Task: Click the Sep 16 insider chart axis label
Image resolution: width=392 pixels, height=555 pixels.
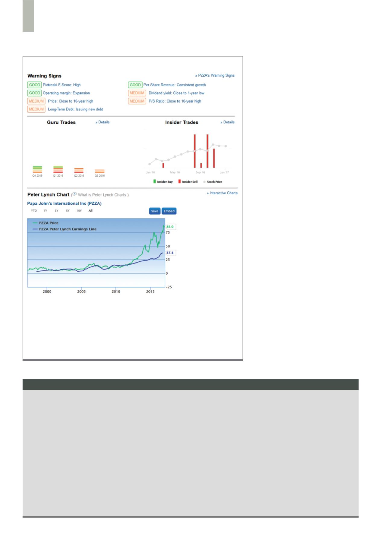Action: pos(200,173)
